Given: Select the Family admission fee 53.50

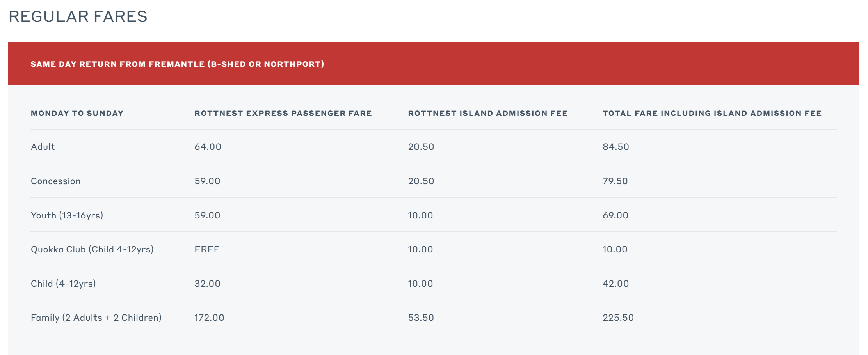Looking at the screenshot, I should tap(421, 318).
